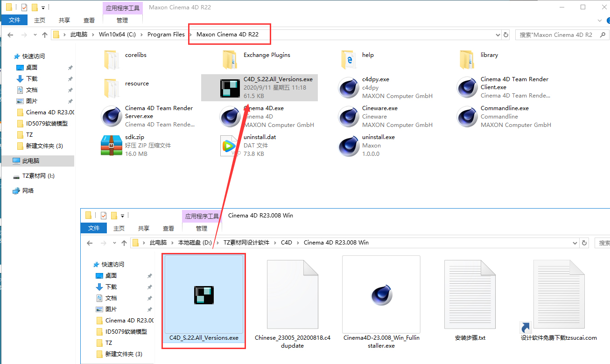Select C4D_S.22.All_Versions.exe in top window
This screenshot has width=610, height=364.
coord(259,88)
